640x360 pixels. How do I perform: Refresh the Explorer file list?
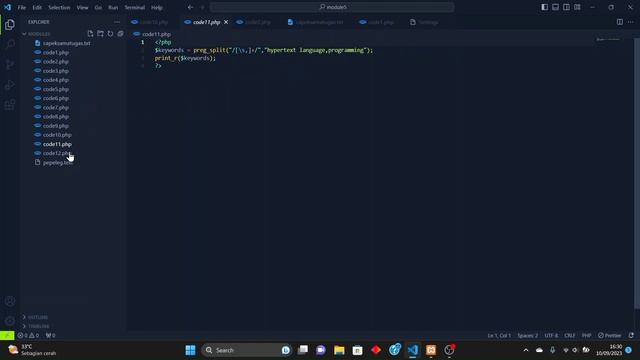coord(110,34)
